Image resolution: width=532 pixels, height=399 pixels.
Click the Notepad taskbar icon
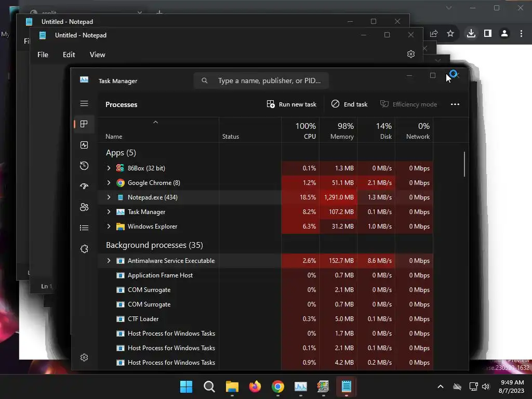(x=346, y=387)
